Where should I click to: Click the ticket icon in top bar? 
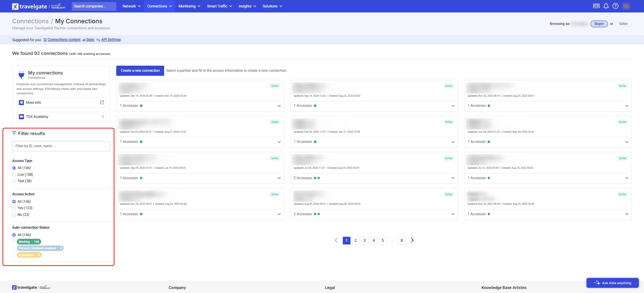[596, 6]
